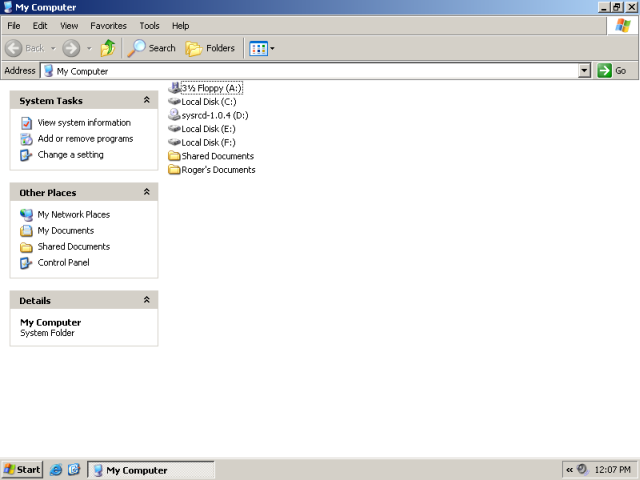The height and width of the screenshot is (480, 640).
Task: Collapse the Other Places panel
Action: (x=147, y=192)
